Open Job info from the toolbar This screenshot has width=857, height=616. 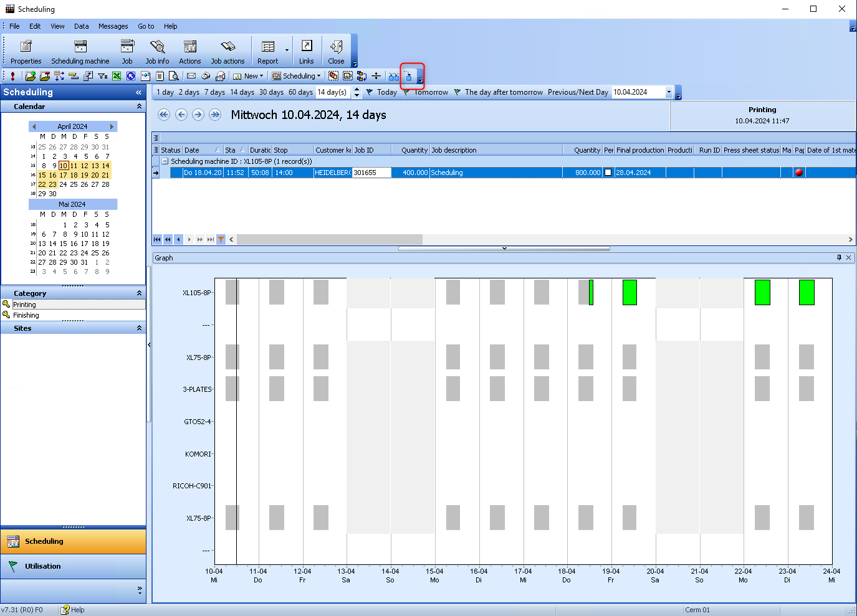pos(157,52)
